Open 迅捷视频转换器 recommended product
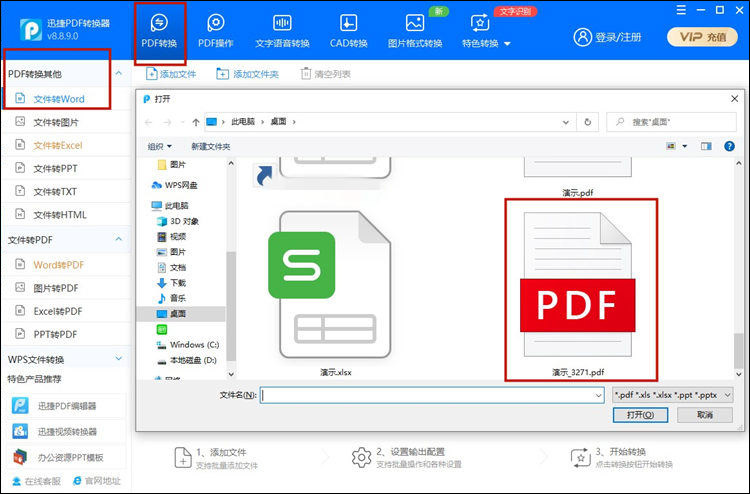 [x=66, y=431]
